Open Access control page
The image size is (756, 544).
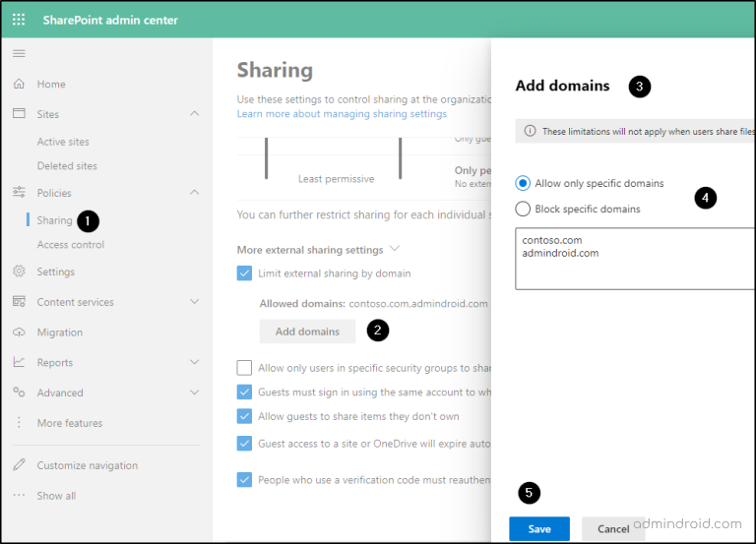(x=71, y=245)
